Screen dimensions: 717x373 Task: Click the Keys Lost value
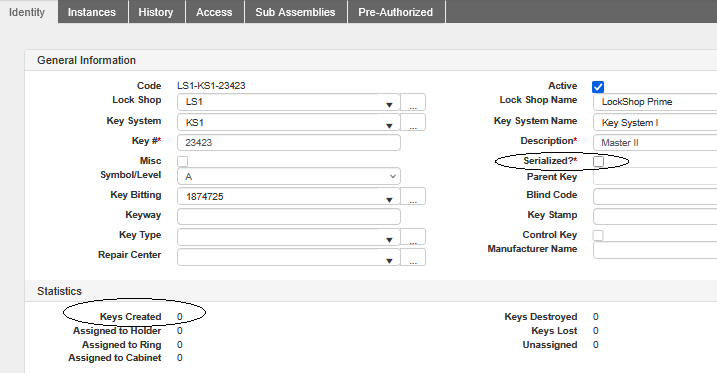[x=595, y=330]
